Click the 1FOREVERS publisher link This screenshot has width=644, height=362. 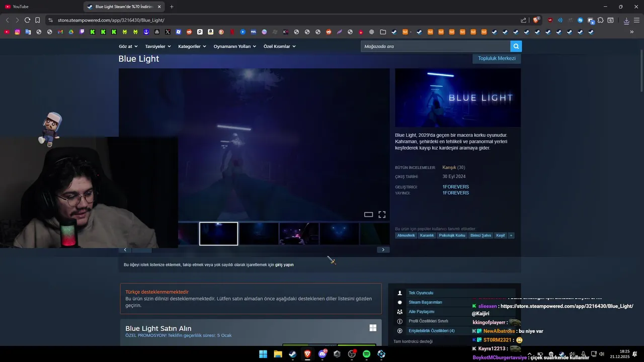pyautogui.click(x=455, y=193)
